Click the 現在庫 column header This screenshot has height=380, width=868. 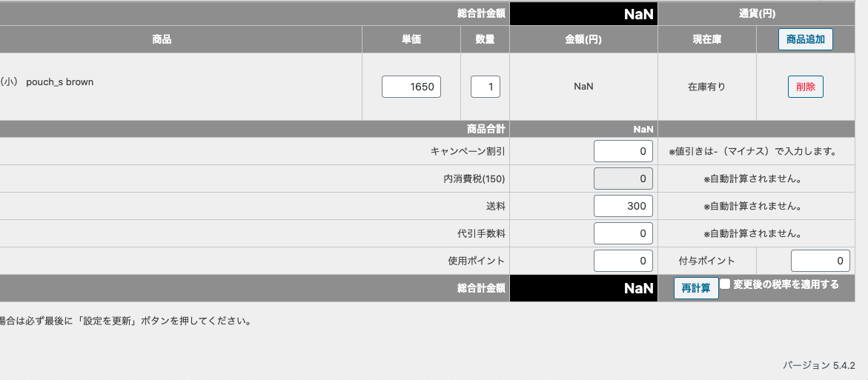click(x=707, y=39)
